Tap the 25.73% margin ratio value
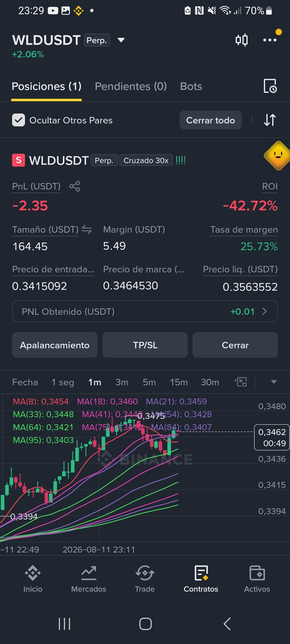Screen dimensions: 290x644 (x=259, y=246)
